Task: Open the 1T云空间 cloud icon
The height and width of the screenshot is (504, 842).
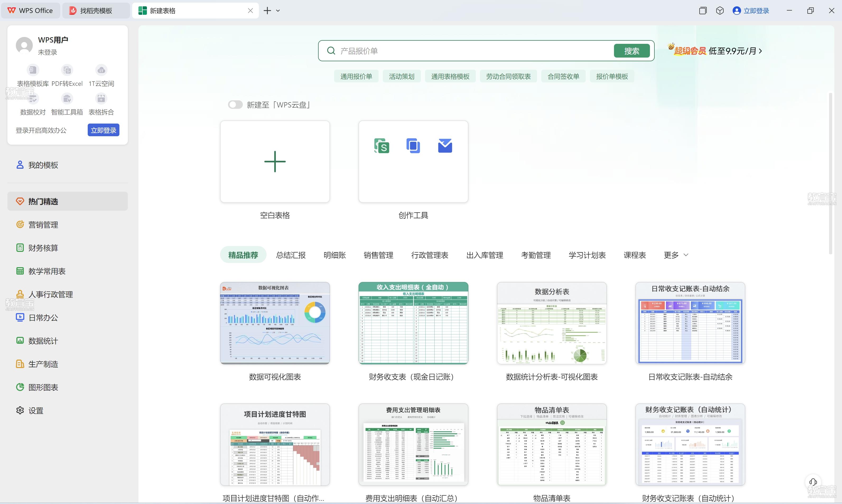Action: [101, 70]
